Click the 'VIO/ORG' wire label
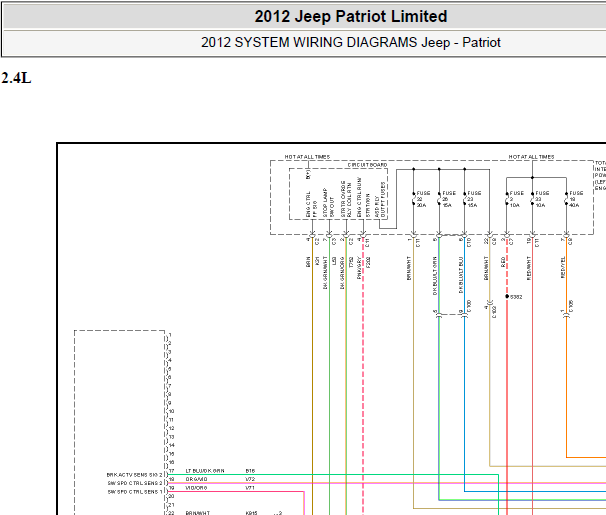Image resolution: width=606 pixels, height=515 pixels. pyautogui.click(x=196, y=488)
